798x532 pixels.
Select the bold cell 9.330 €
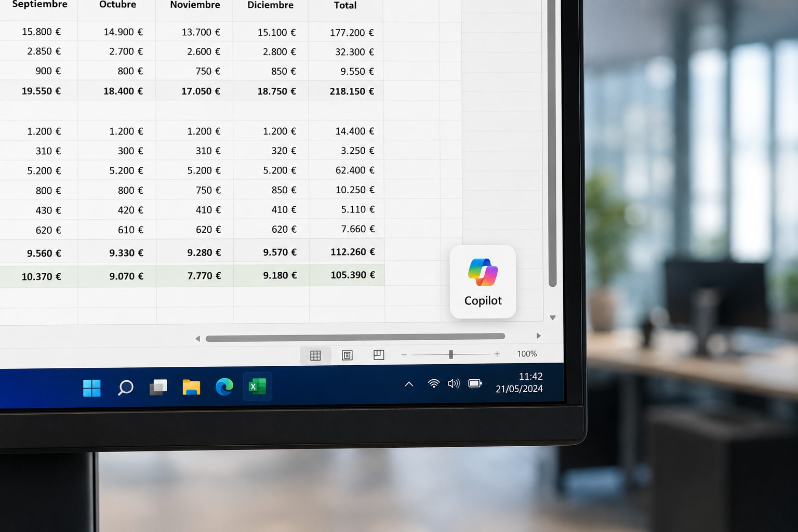(117, 252)
